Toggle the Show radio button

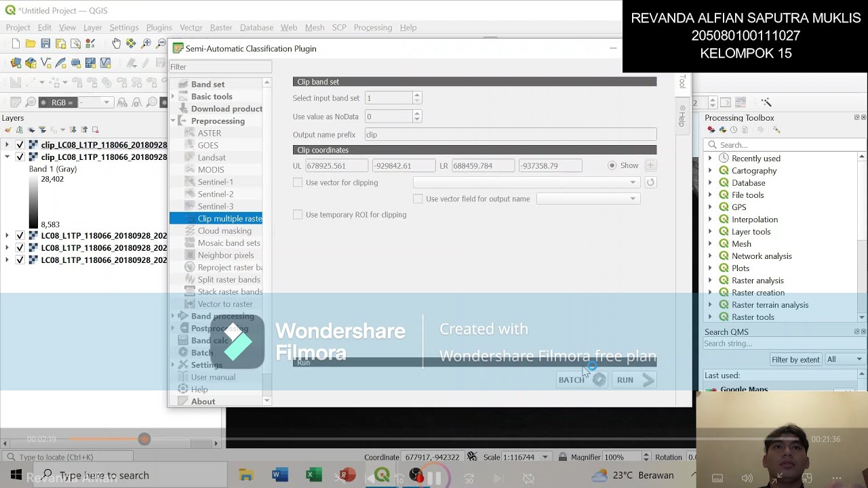click(x=612, y=165)
